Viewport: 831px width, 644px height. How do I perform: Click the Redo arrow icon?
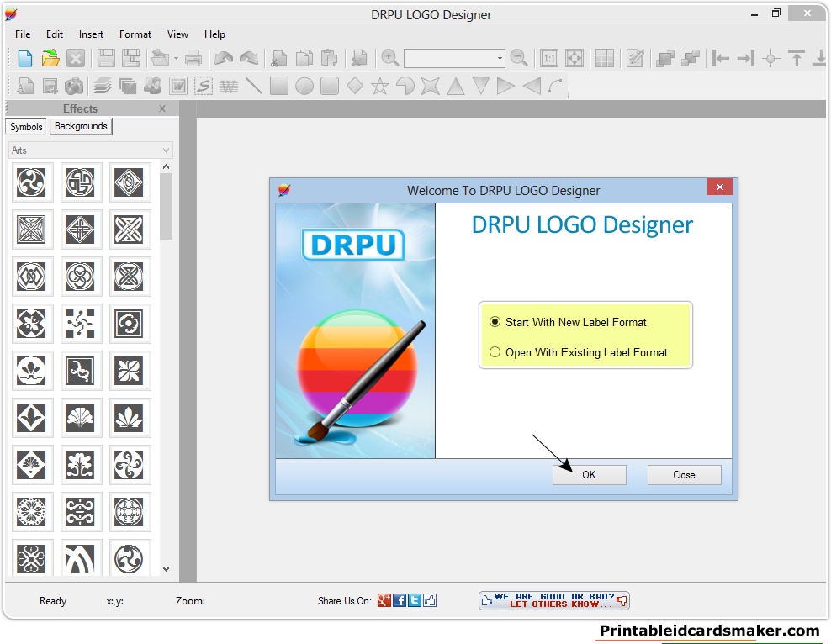(x=249, y=58)
